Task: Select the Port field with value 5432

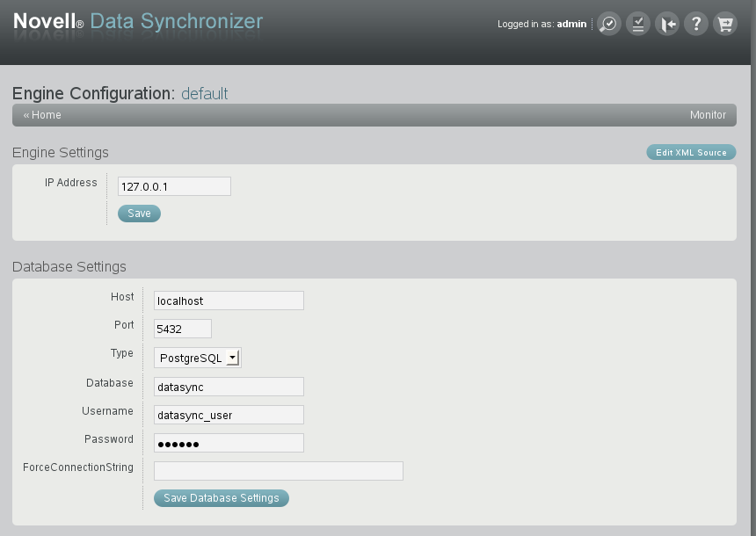Action: 182,328
